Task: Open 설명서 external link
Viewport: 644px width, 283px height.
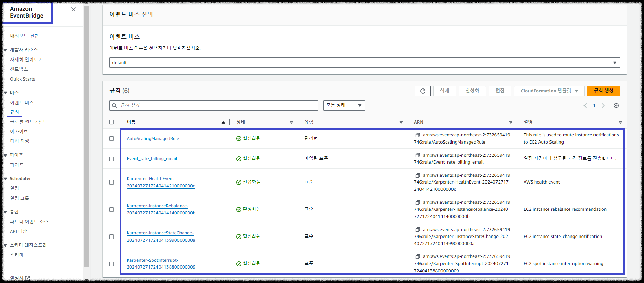Action: (x=20, y=278)
